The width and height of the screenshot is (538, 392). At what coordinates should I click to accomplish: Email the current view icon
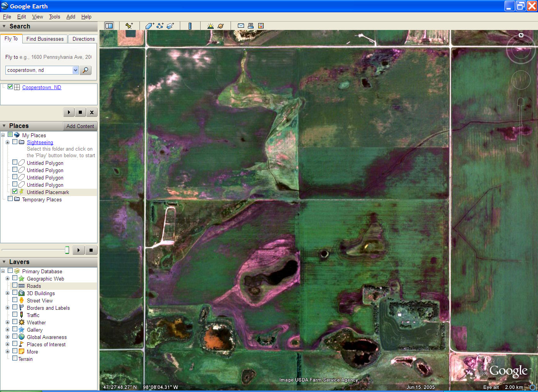(x=241, y=26)
